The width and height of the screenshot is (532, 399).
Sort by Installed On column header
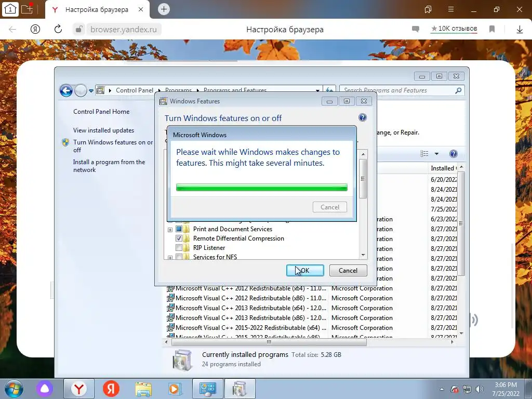(444, 168)
